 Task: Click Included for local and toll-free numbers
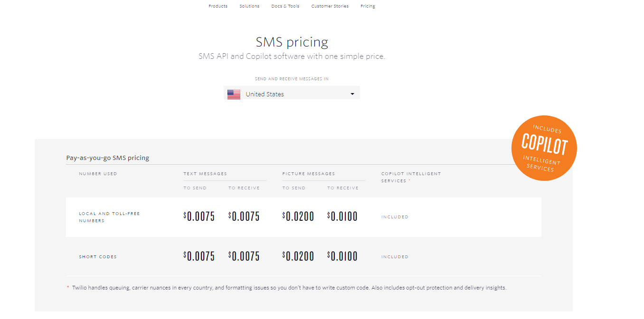395,217
